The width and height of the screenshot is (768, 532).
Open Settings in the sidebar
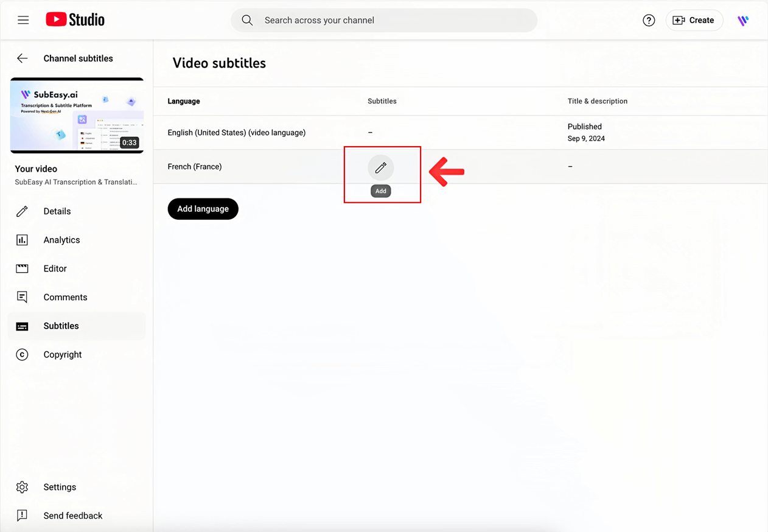[77, 487]
